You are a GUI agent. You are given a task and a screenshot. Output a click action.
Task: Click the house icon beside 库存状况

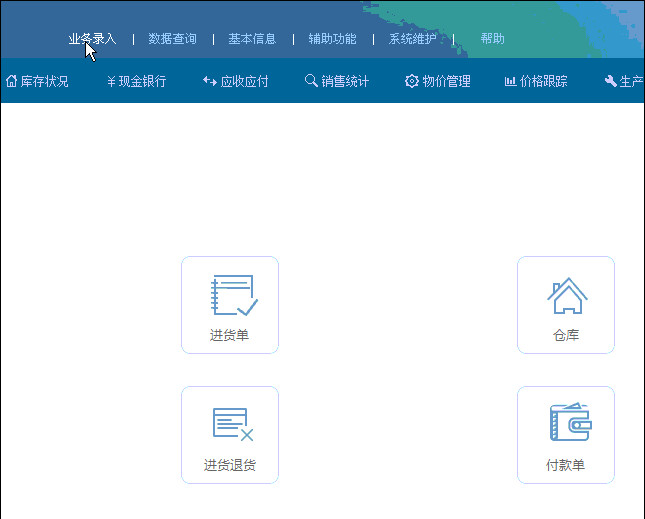tap(12, 81)
